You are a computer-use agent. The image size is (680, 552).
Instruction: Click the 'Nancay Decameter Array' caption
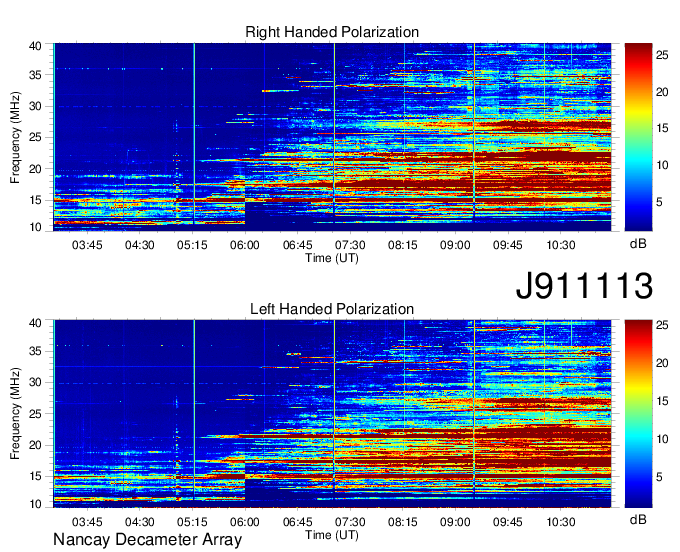(x=147, y=540)
